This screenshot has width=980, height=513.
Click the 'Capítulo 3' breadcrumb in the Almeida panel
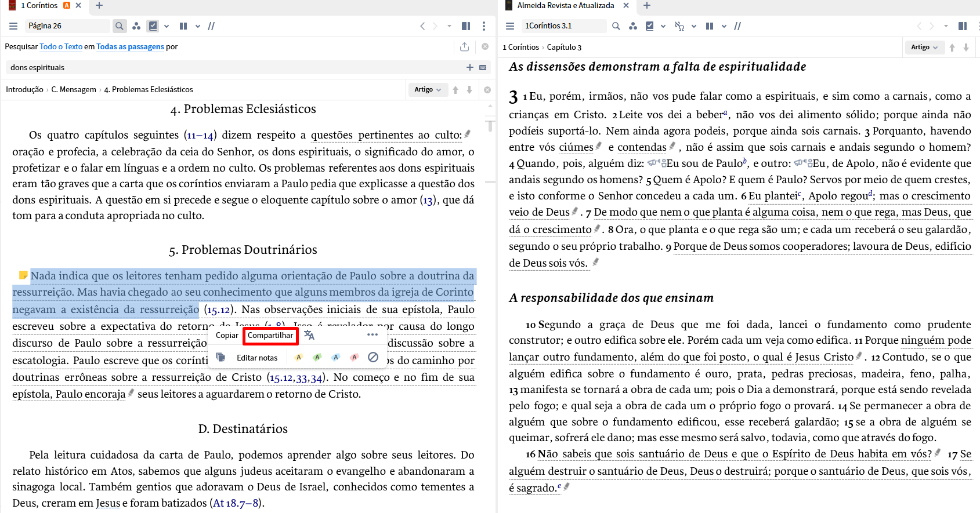(x=564, y=48)
